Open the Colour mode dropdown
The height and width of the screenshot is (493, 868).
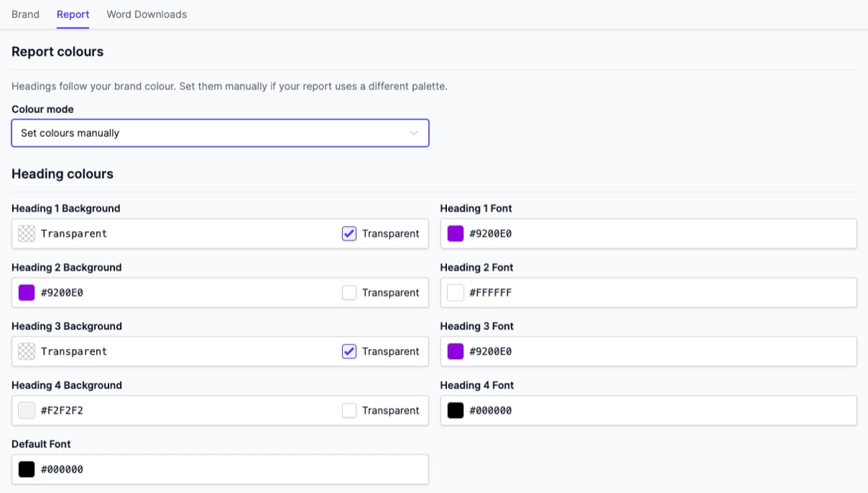(x=220, y=133)
